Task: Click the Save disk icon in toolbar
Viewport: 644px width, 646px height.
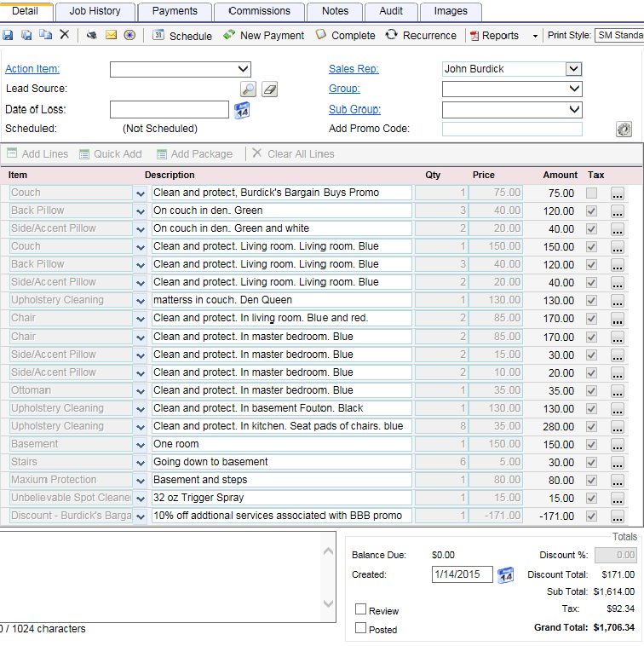Action: coord(8,36)
